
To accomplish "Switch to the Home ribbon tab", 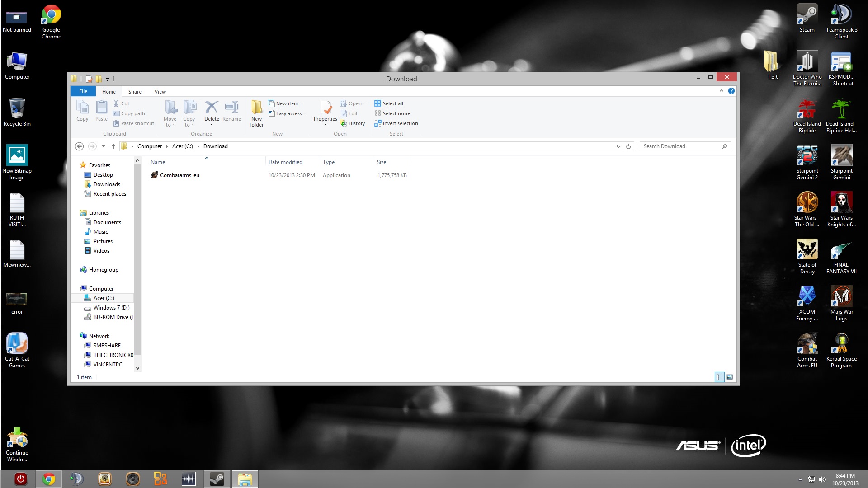I will point(109,92).
